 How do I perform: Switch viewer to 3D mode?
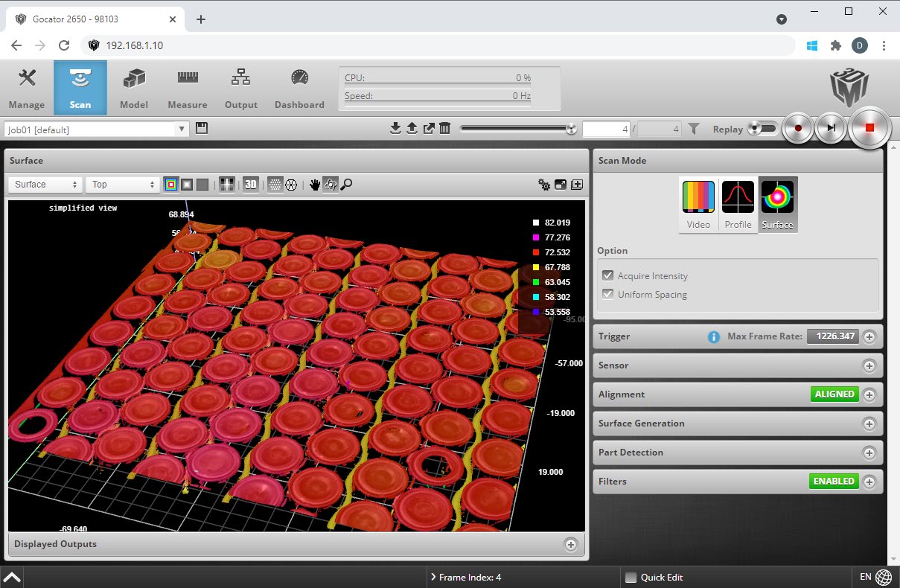[x=251, y=185]
